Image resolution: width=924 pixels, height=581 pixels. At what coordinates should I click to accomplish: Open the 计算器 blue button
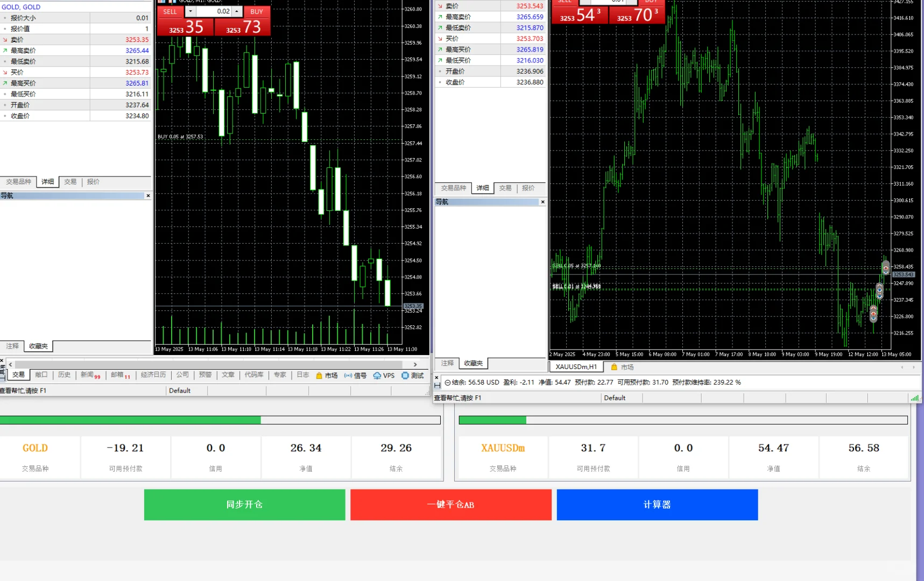pyautogui.click(x=657, y=505)
